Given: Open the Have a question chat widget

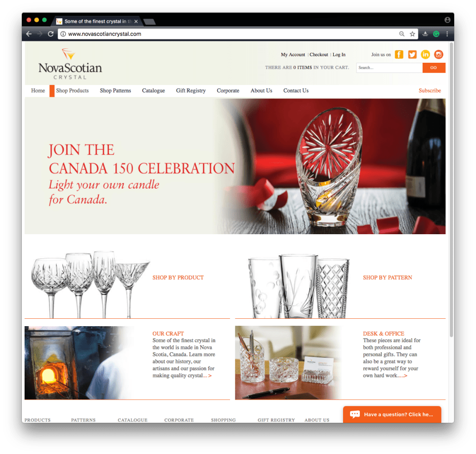Looking at the screenshot, I should click(x=392, y=414).
